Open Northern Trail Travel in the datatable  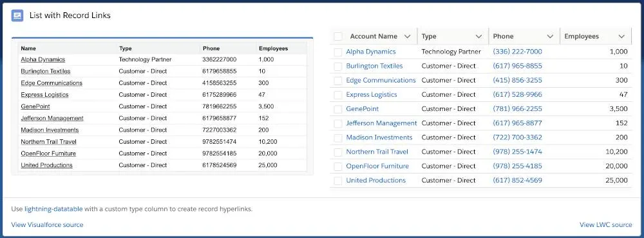pyautogui.click(x=377, y=152)
